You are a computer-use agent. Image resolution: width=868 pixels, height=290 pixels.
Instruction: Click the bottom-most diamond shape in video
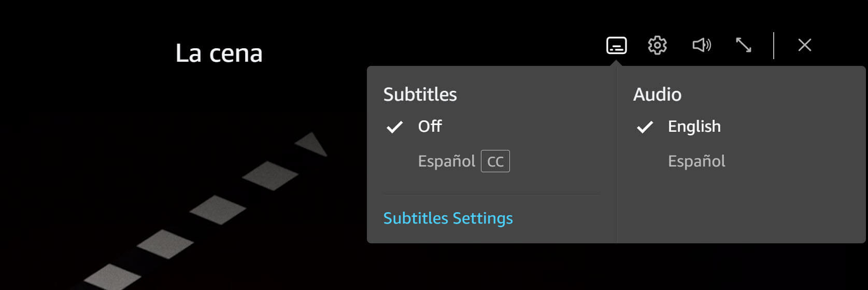coord(112,277)
